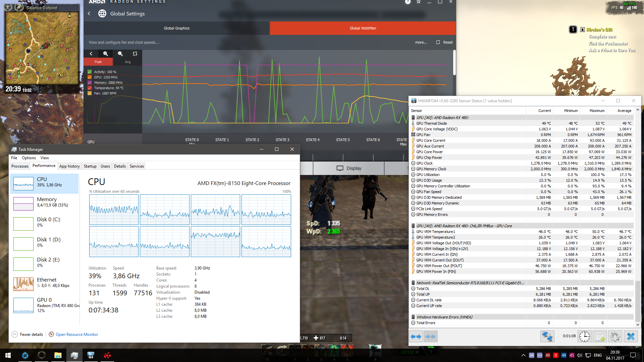The height and width of the screenshot is (362, 644).
Task: Reset the WattMan graph view
Action: pyautogui.click(x=135, y=54)
